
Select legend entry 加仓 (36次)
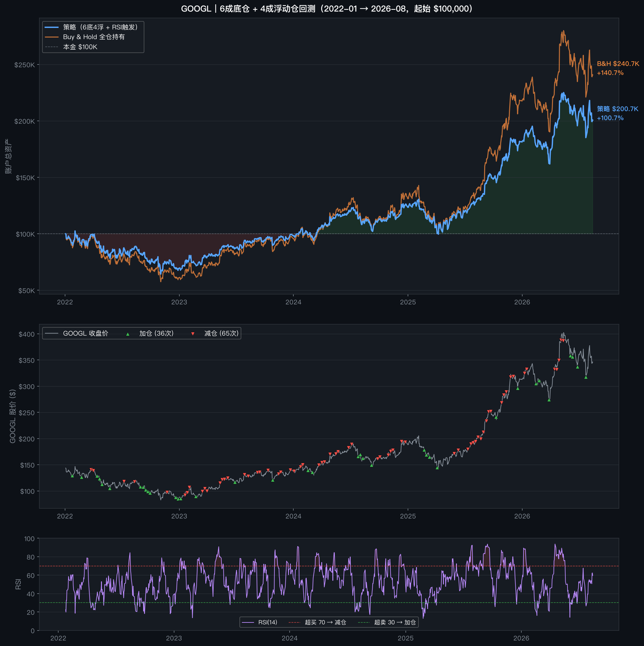pos(156,333)
